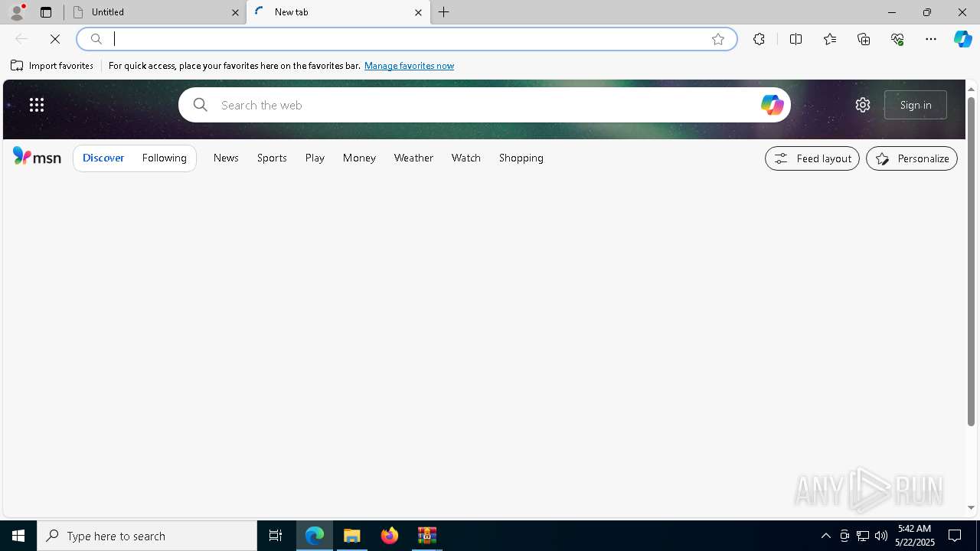980x551 pixels.
Task: Select the Discover feed tab
Action: coord(103,158)
